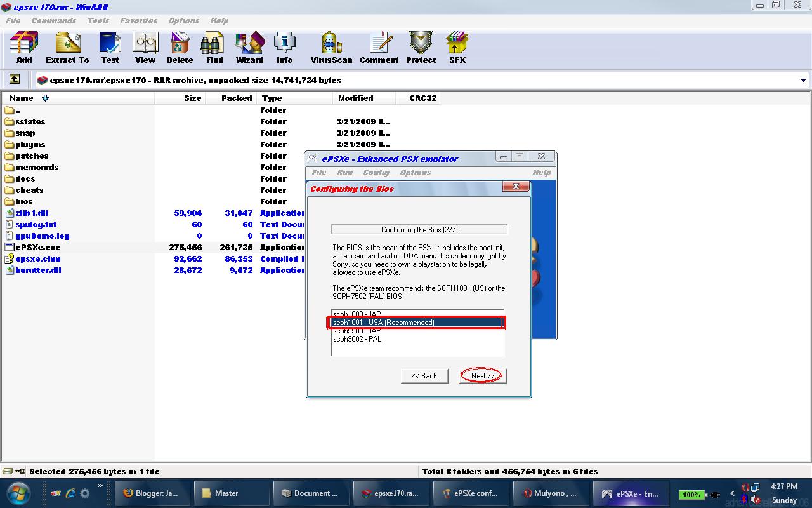Select scph1001 - USA (Recommended) BIOS
Screen dimensions: 812x508
pyautogui.click(x=417, y=323)
